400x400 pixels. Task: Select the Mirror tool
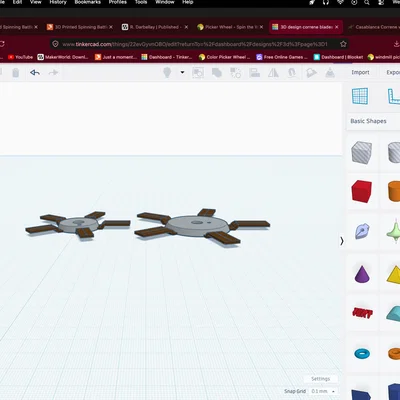tap(273, 73)
